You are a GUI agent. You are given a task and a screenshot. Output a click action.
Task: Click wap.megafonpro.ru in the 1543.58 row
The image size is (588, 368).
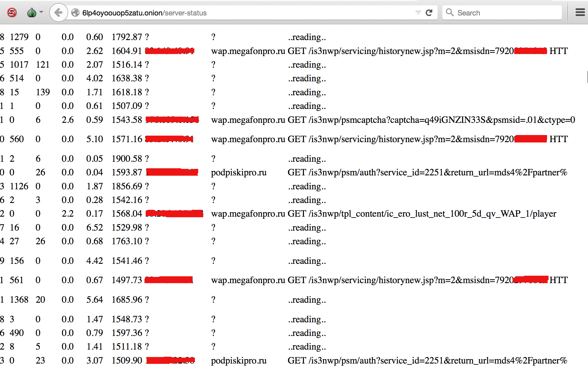248,120
